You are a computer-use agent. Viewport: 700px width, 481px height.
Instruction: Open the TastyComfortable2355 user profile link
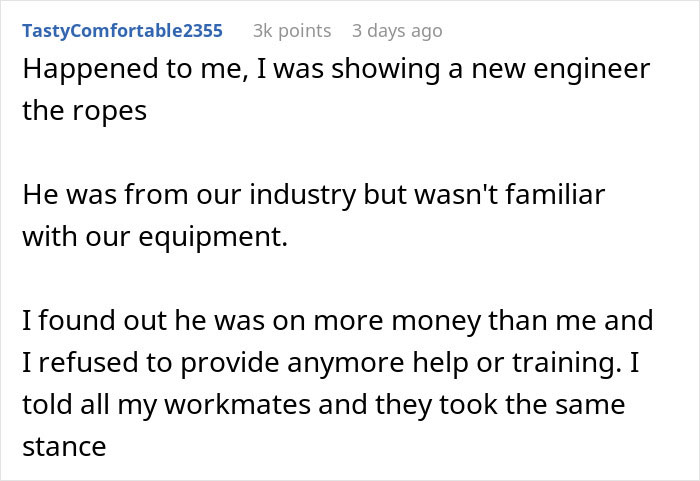coord(122,31)
